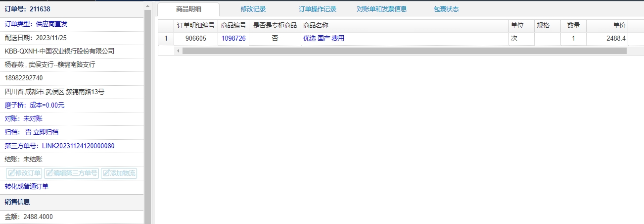Click the 数量 column header
This screenshot has height=224, width=644.
[x=574, y=25]
